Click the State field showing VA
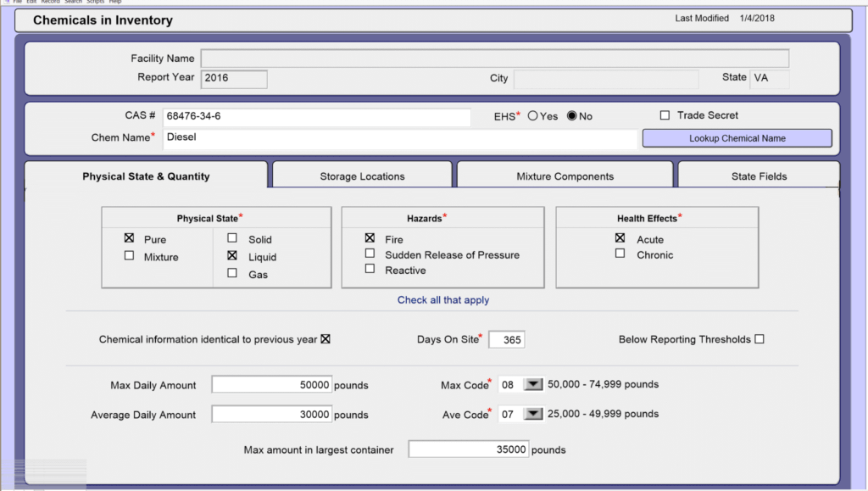This screenshot has height=491, width=868. click(x=770, y=78)
